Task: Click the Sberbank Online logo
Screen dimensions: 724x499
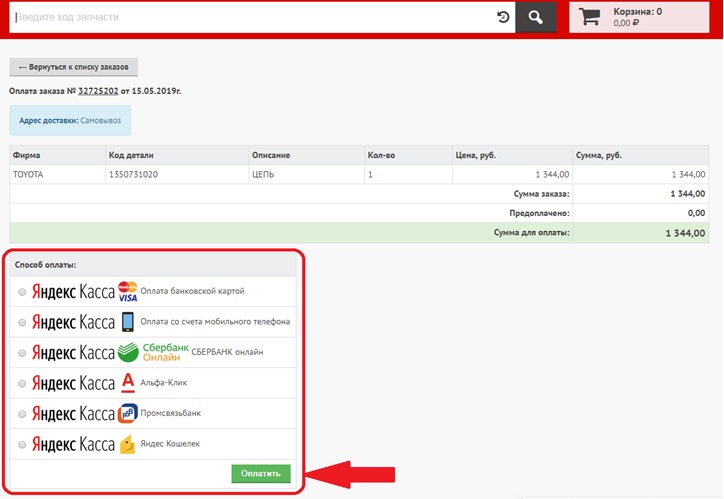Action: click(x=153, y=352)
